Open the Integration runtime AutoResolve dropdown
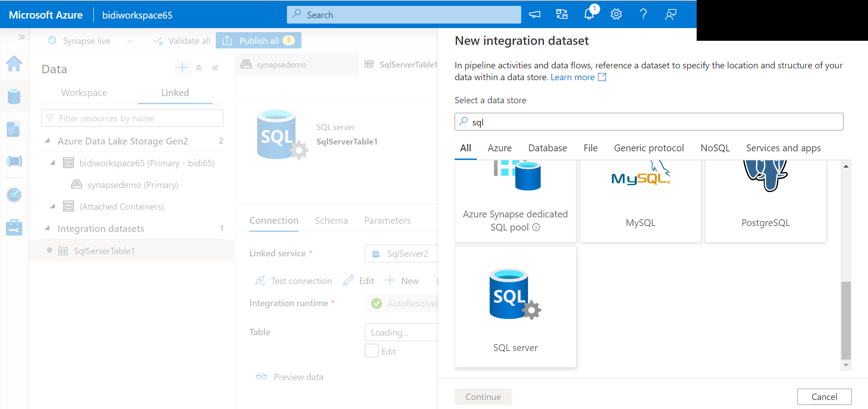 point(402,303)
